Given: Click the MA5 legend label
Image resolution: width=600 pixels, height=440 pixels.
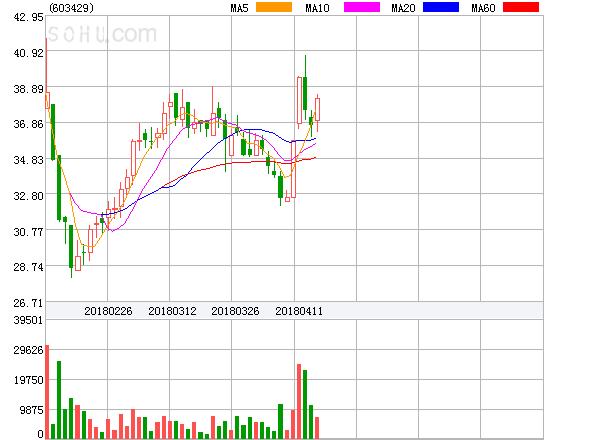Looking at the screenshot, I should coord(240,8).
